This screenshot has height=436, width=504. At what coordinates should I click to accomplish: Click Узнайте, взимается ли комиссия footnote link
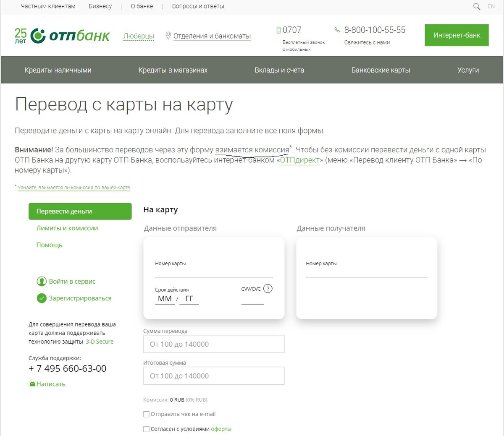coord(74,188)
